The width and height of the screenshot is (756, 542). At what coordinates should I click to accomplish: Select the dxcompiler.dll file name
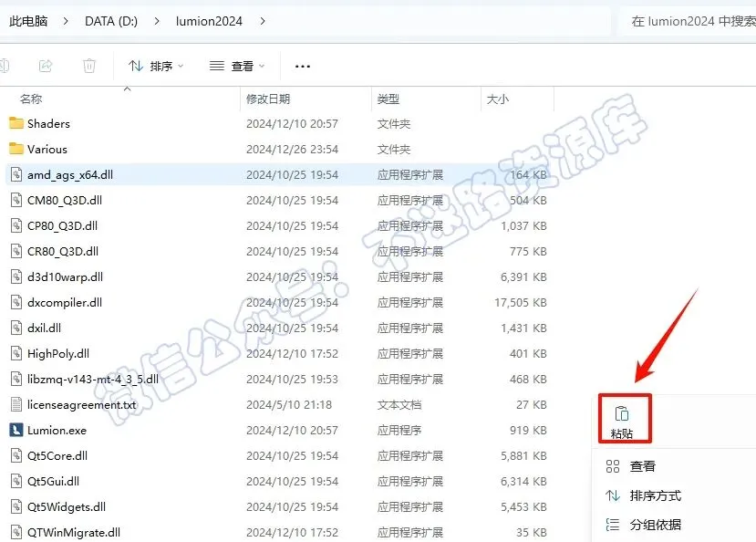(65, 302)
